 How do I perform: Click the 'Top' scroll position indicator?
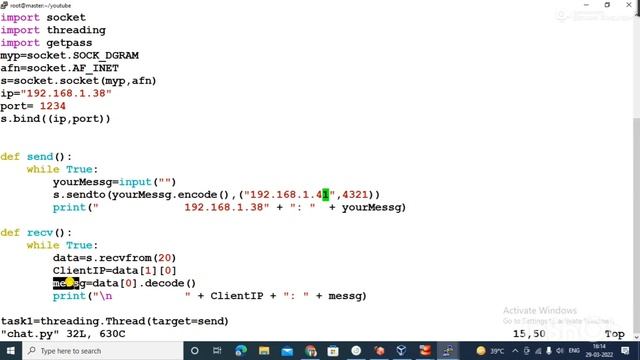point(615,334)
